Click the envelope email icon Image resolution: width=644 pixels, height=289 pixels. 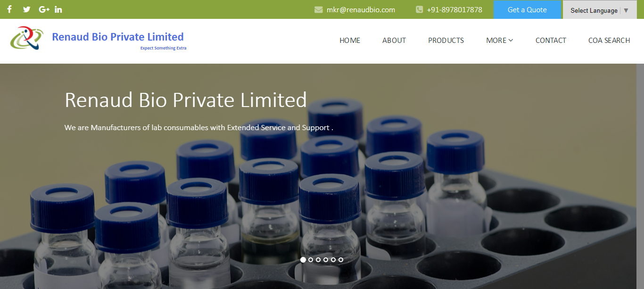pyautogui.click(x=319, y=9)
